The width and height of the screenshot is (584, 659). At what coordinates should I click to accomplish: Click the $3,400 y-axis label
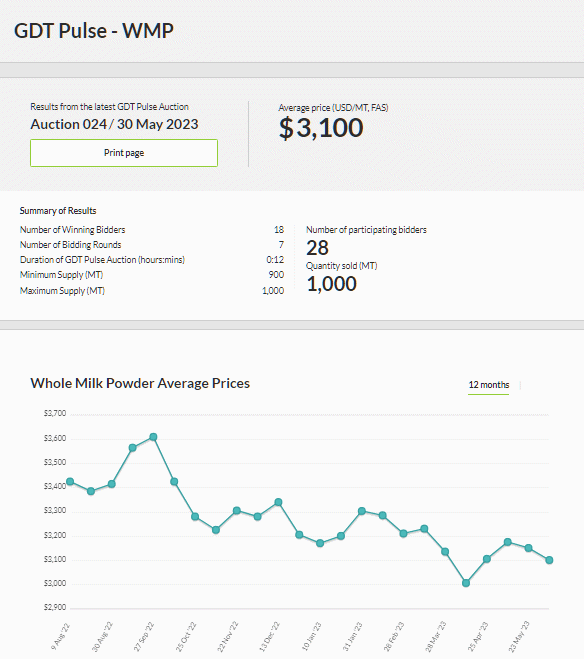(x=55, y=487)
